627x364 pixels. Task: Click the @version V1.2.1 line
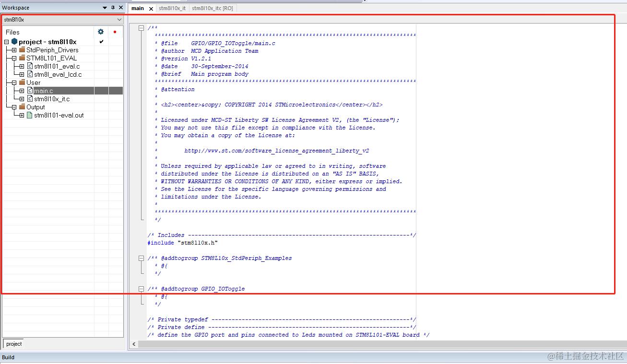pos(183,59)
